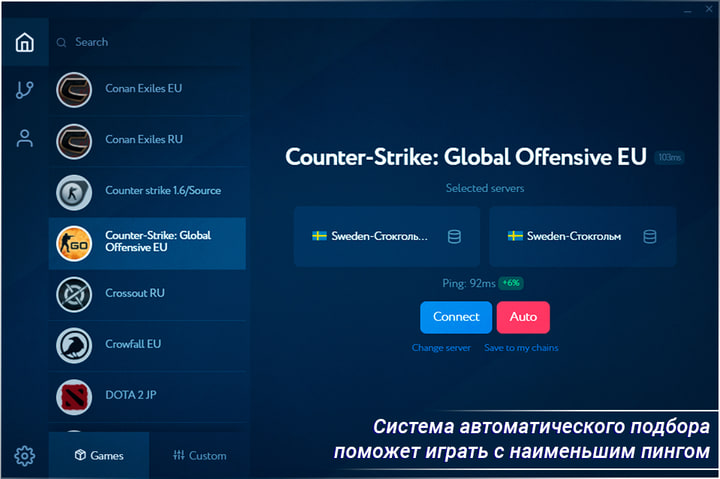
Task: Click database icon on second Sweden server
Action: (650, 237)
